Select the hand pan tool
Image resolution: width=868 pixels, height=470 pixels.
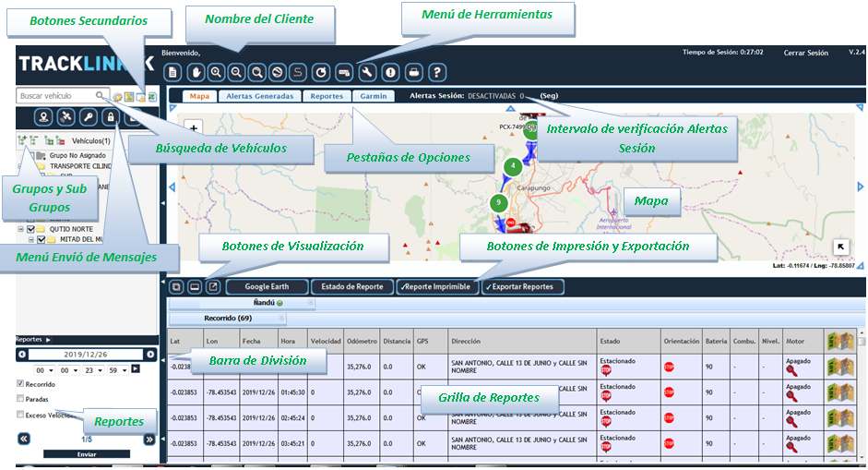click(196, 72)
